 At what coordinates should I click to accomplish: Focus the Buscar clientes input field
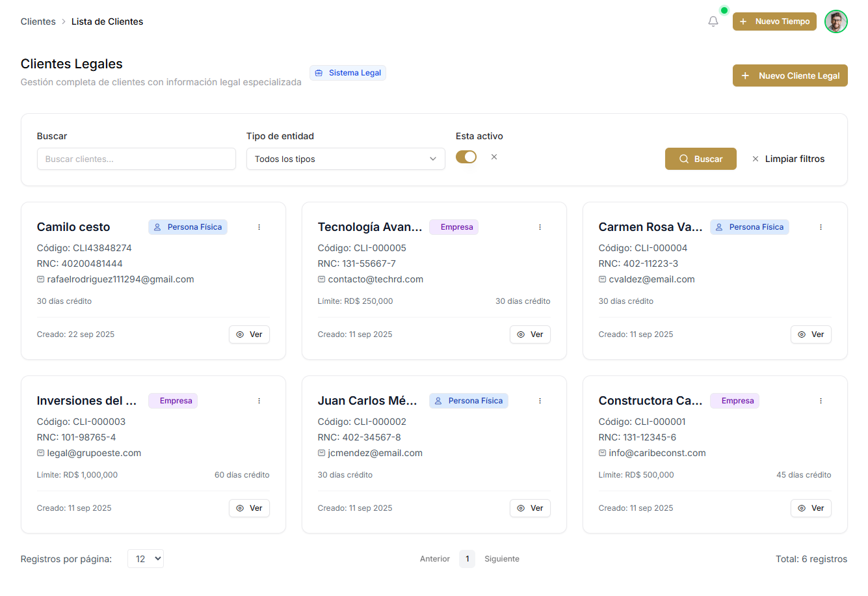click(x=137, y=159)
